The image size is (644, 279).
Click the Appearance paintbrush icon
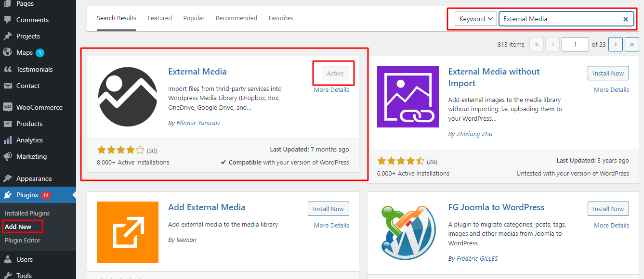(x=7, y=178)
